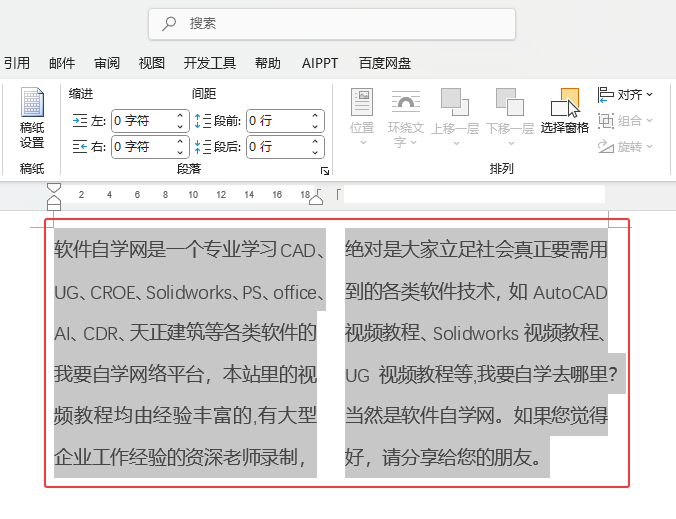The image size is (676, 519).
Task: Decrease 段前 spacing with down arrow
Action: coord(315,126)
